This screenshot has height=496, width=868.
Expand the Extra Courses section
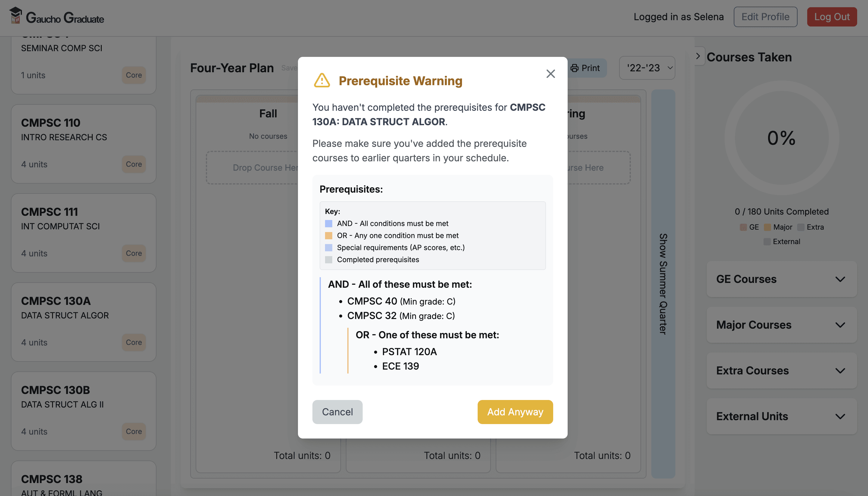pyautogui.click(x=782, y=370)
